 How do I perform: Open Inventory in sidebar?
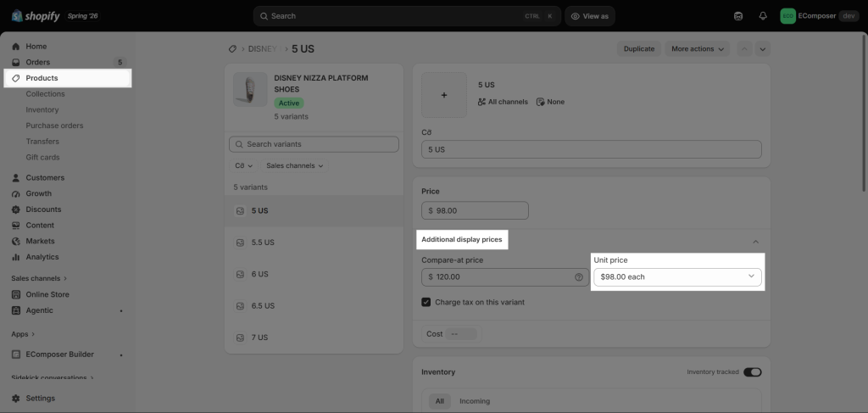42,110
